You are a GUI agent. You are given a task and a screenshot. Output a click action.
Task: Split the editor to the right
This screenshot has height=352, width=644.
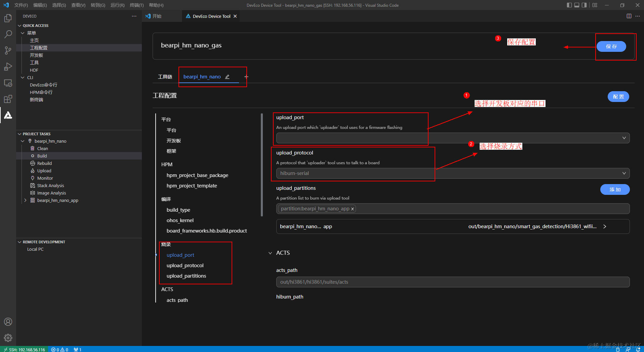[x=629, y=16]
